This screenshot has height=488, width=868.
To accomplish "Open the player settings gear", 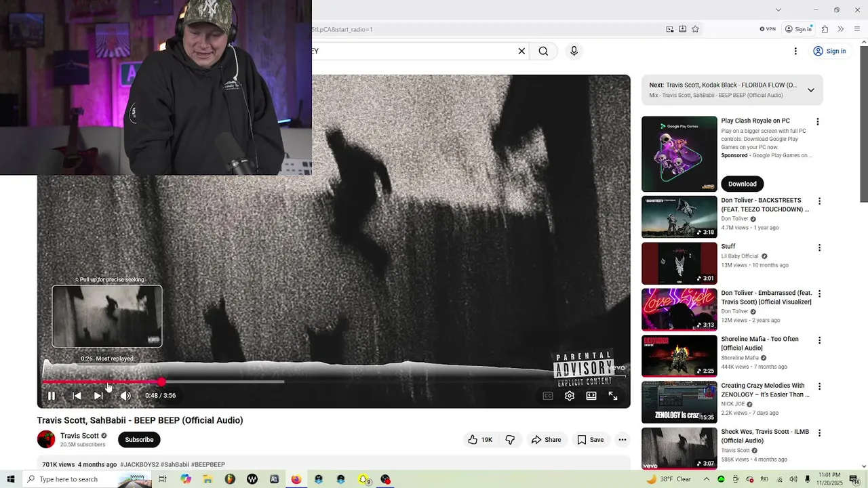I will pyautogui.click(x=570, y=396).
